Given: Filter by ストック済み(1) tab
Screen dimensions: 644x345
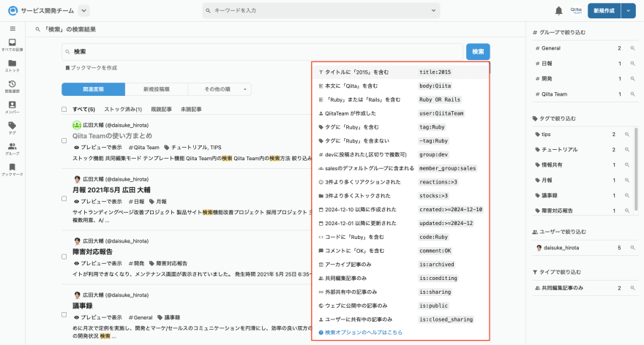Looking at the screenshot, I should click(123, 110).
